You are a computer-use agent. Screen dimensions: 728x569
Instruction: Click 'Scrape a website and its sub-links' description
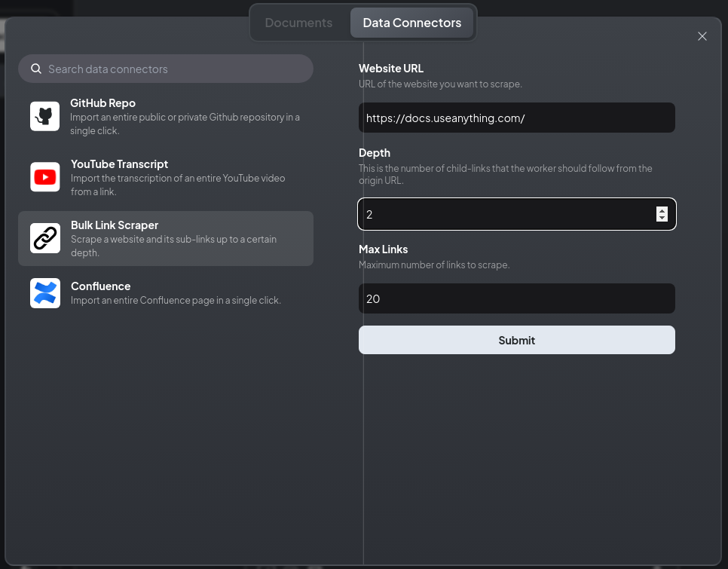(x=173, y=246)
